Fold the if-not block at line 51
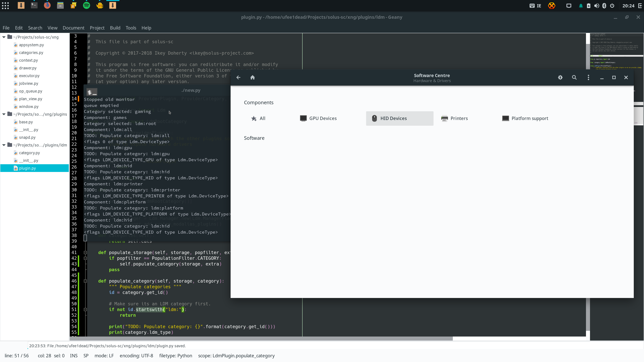Image resolution: width=644 pixels, height=362 pixels. click(85, 310)
